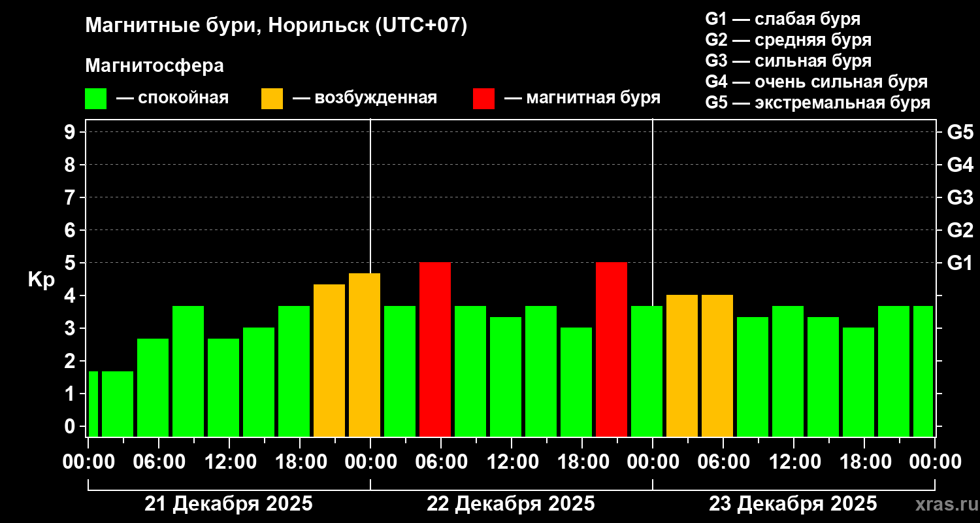Select the chart title Магнитные бури, Норильск
980x523 pixels.
click(x=276, y=26)
